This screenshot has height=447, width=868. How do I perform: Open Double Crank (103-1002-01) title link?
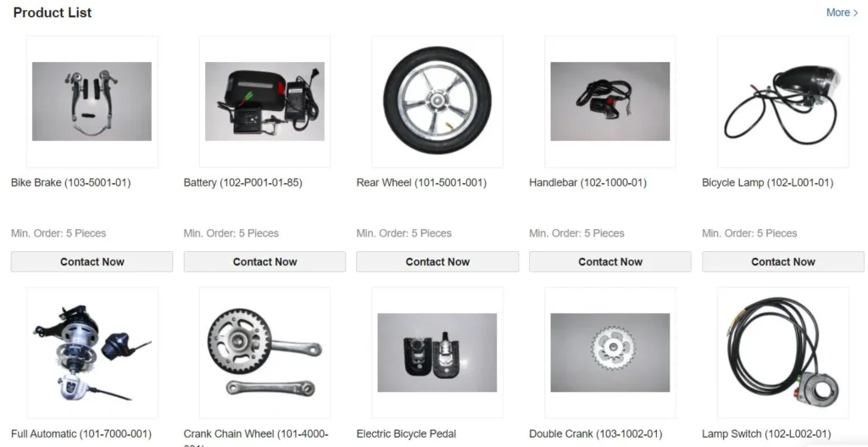point(596,433)
